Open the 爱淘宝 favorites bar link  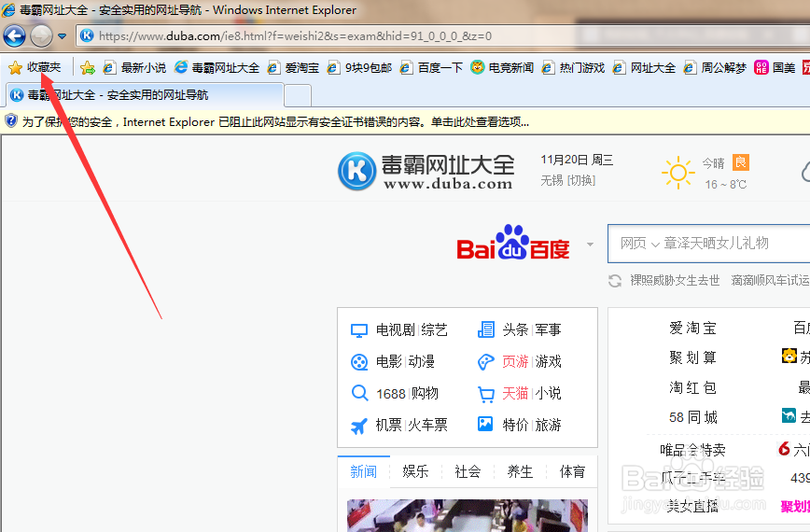tap(293, 67)
